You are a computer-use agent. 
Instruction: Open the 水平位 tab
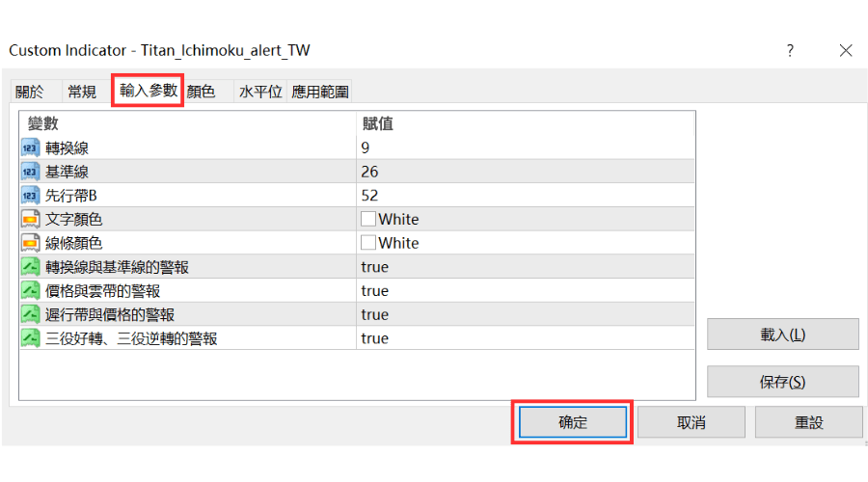click(260, 92)
